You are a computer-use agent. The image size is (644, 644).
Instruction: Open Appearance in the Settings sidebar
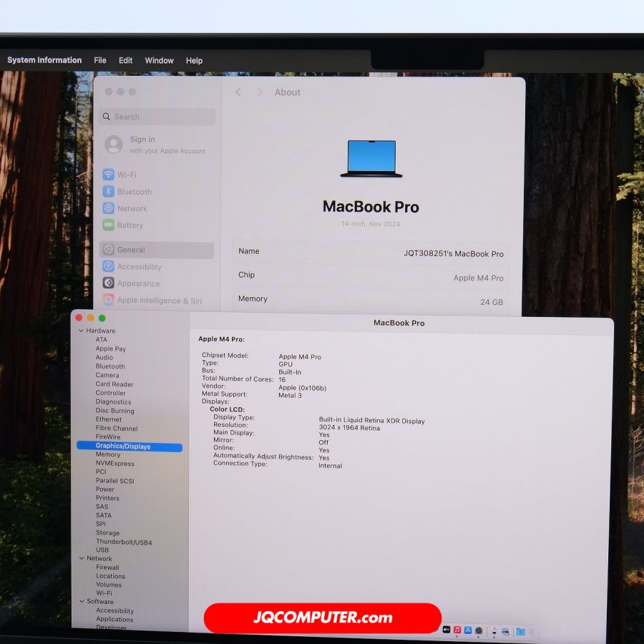point(132,283)
